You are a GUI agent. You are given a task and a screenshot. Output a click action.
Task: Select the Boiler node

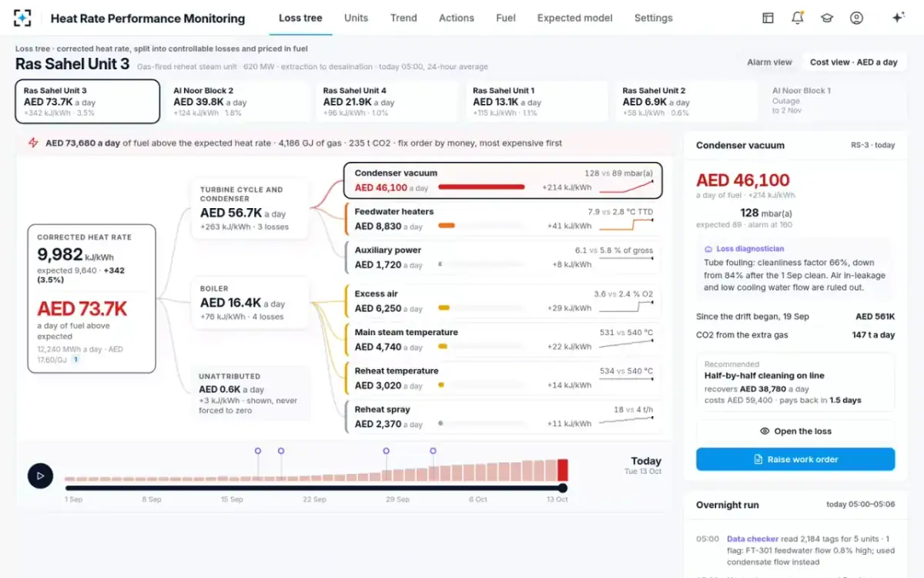click(x=250, y=303)
